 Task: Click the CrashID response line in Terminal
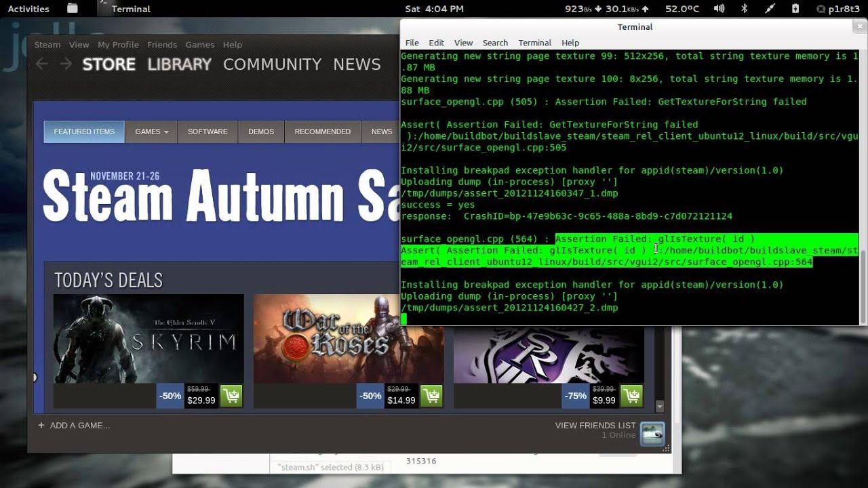pos(566,216)
